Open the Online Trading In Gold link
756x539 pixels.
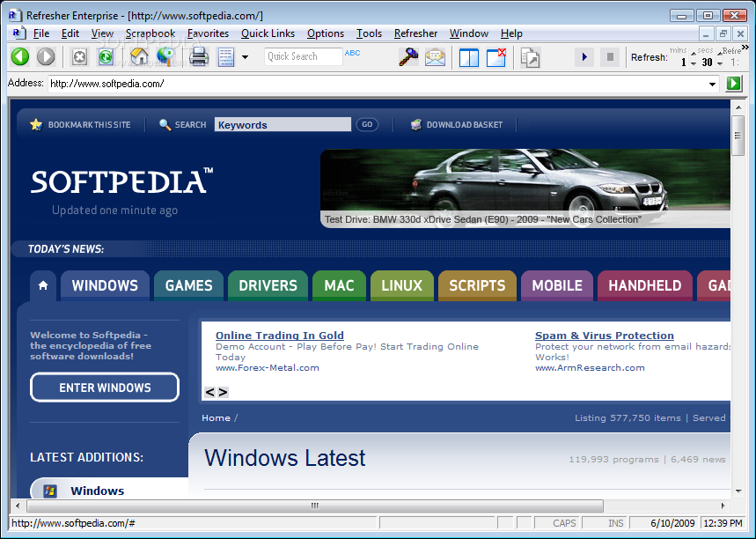[280, 336]
